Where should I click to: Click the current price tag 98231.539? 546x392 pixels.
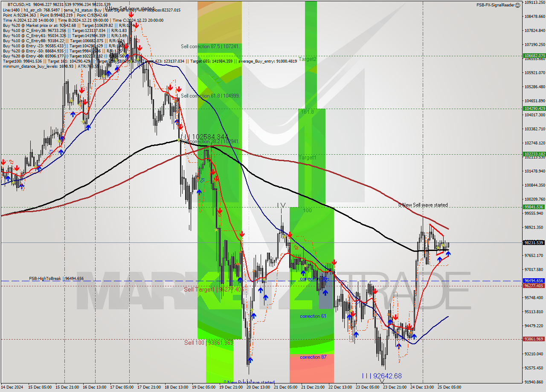[534, 242]
